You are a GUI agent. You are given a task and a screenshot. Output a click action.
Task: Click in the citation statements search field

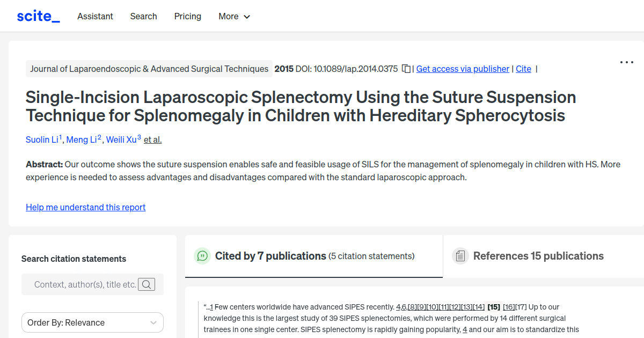pyautogui.click(x=85, y=284)
